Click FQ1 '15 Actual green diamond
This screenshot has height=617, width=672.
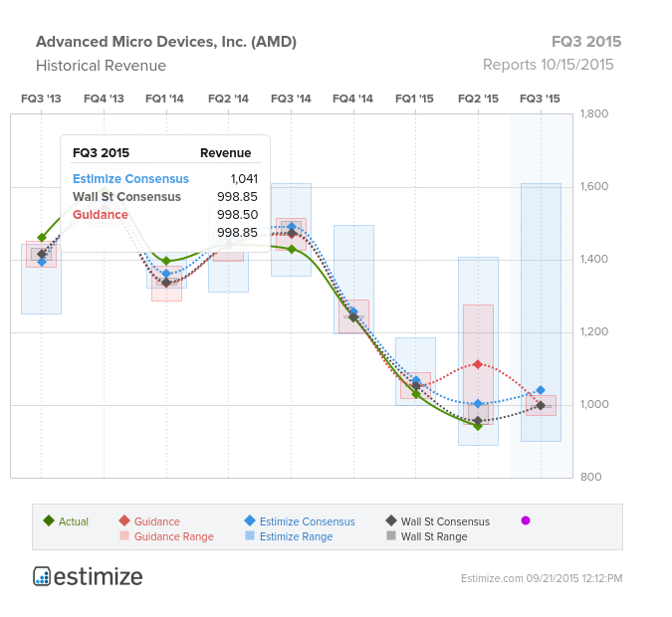[x=416, y=394]
